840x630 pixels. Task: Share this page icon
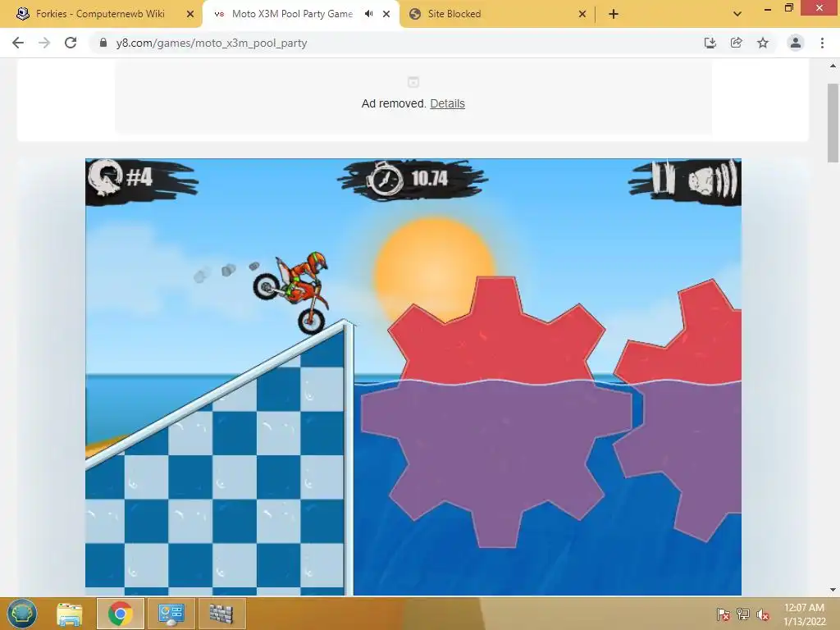click(x=736, y=43)
